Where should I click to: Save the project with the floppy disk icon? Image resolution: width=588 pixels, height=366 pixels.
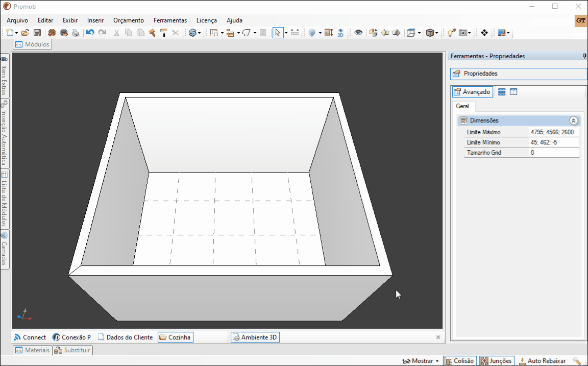[37, 33]
